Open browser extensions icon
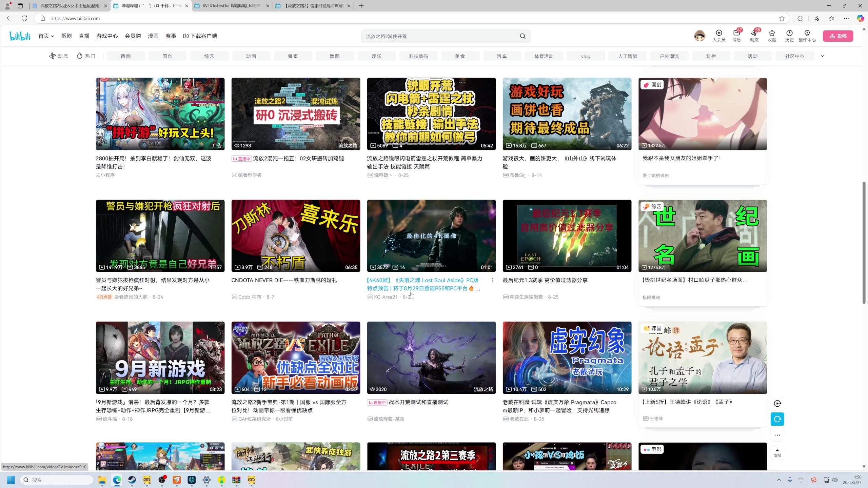This screenshot has height=488, width=868. (800, 18)
